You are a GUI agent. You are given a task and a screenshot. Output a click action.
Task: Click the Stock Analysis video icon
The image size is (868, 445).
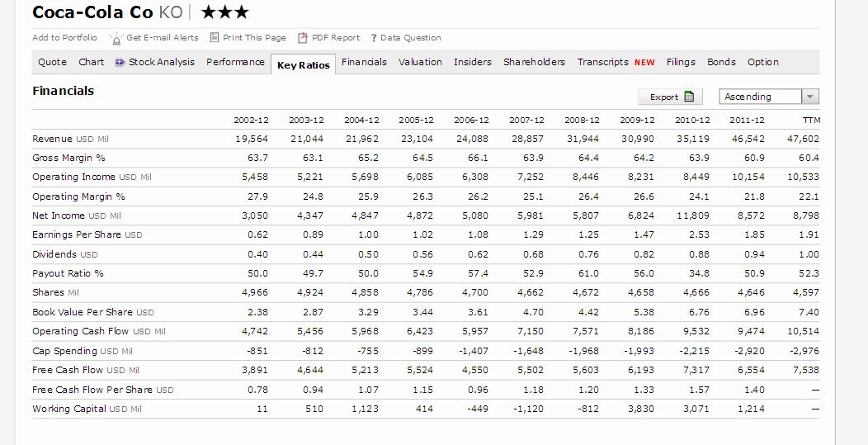click(x=120, y=62)
